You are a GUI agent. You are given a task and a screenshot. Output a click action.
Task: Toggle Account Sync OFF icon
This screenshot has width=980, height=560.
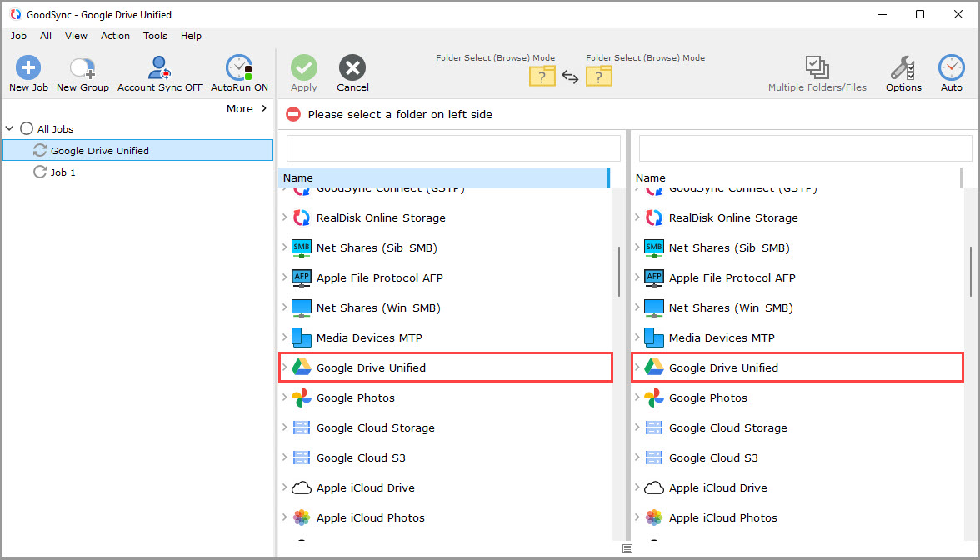pyautogui.click(x=159, y=67)
